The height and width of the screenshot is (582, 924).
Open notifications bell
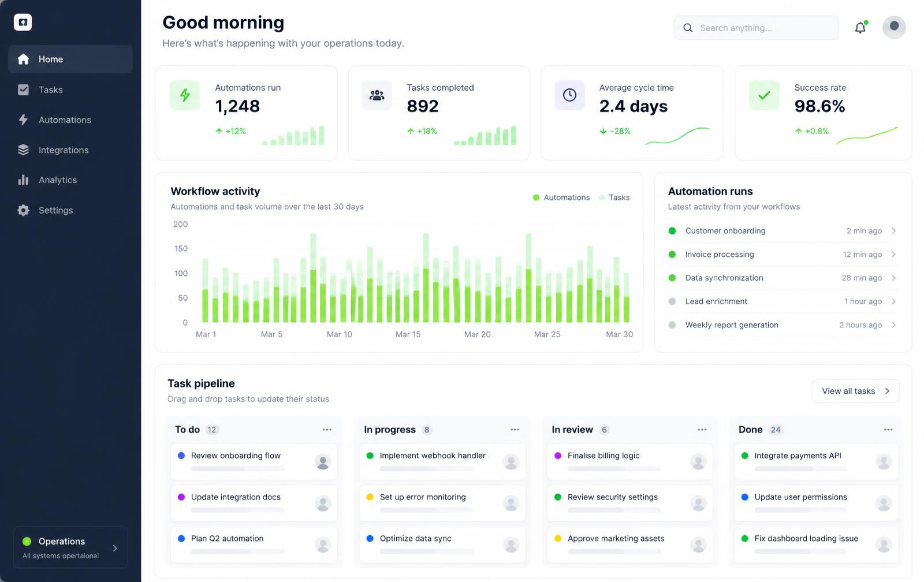[x=860, y=27]
